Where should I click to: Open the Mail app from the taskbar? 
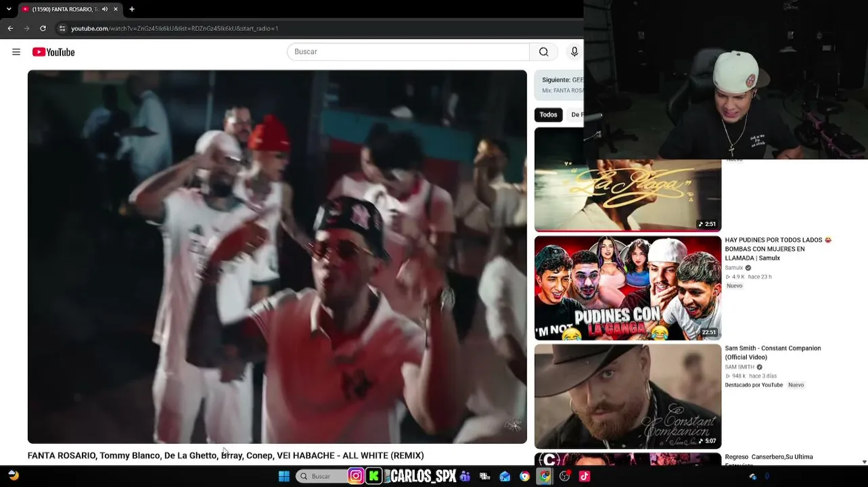505,476
